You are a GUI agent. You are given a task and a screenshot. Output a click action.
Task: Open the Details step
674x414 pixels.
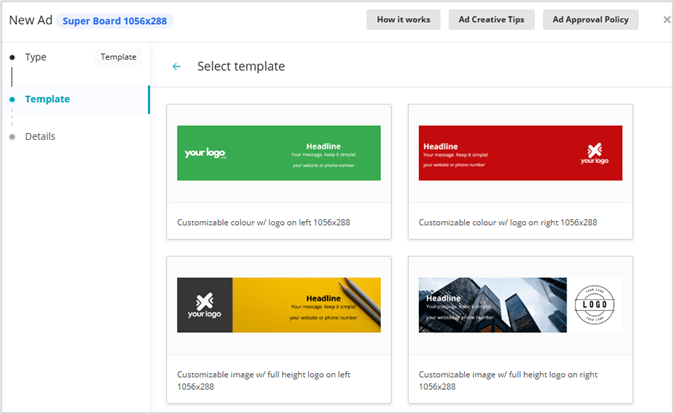[x=40, y=136]
